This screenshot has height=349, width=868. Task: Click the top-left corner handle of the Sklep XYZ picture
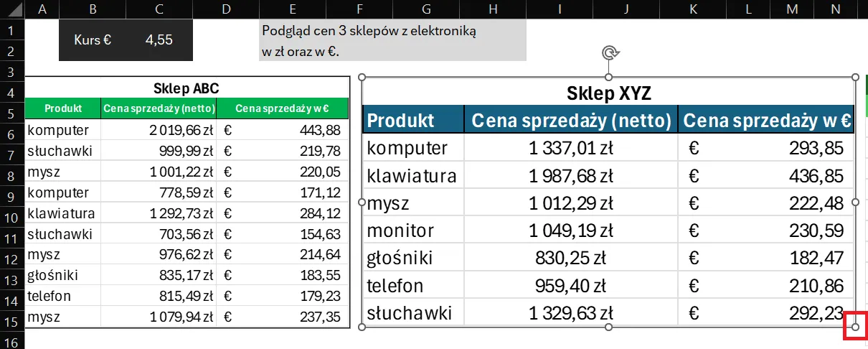coord(362,77)
